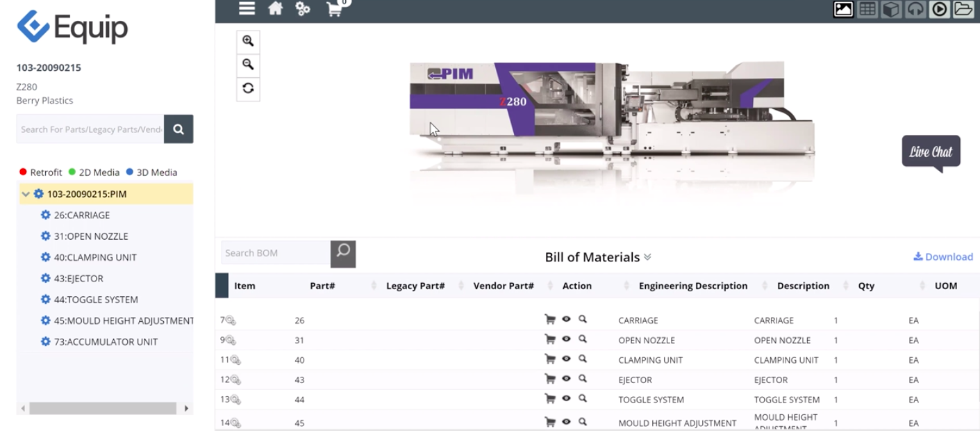Add CLAMPING UNIT row to cart
Screen dimensions: 980x431
click(550, 359)
